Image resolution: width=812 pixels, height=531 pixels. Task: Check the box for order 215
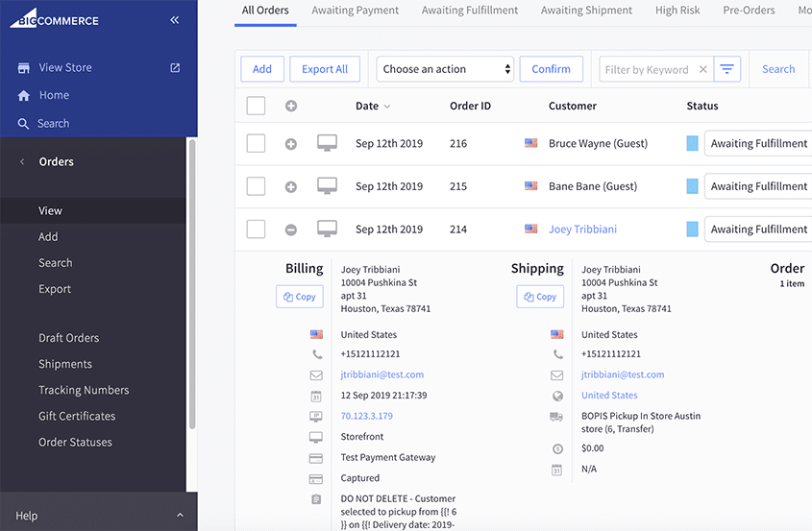256,186
